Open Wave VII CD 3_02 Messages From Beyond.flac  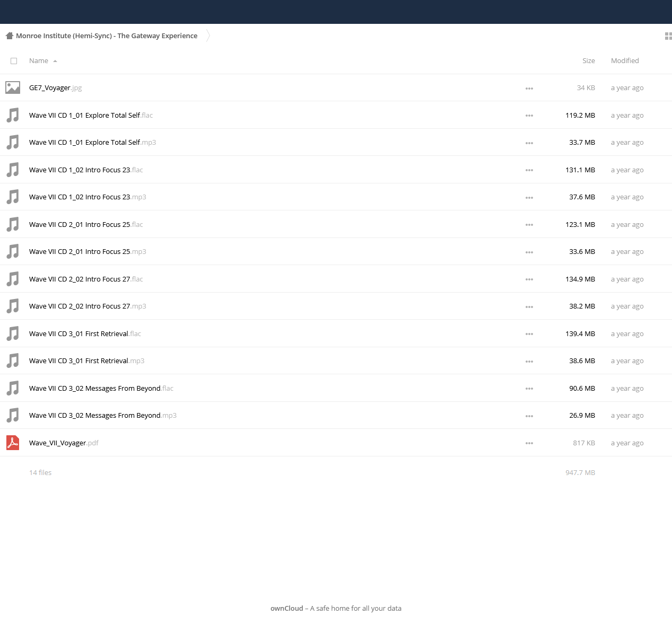click(101, 388)
